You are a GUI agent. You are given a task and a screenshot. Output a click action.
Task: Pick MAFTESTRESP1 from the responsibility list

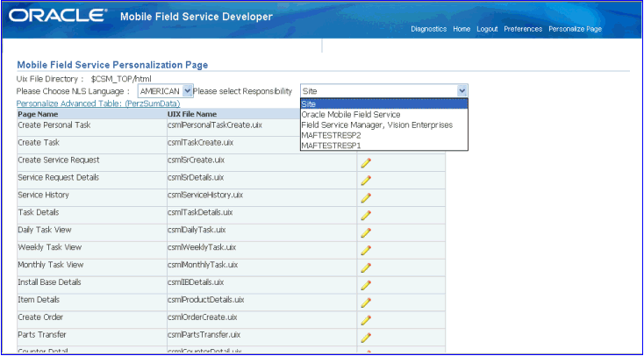[384, 146]
